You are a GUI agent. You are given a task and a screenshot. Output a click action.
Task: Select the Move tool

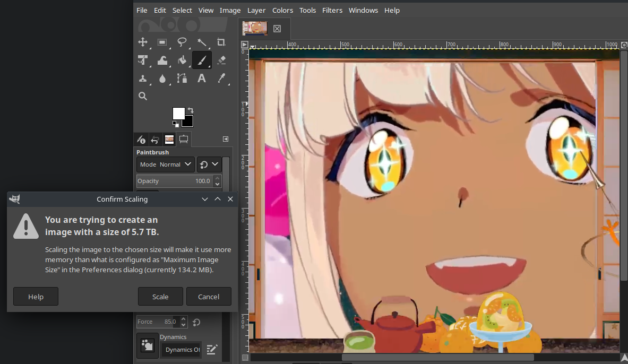[x=143, y=42]
